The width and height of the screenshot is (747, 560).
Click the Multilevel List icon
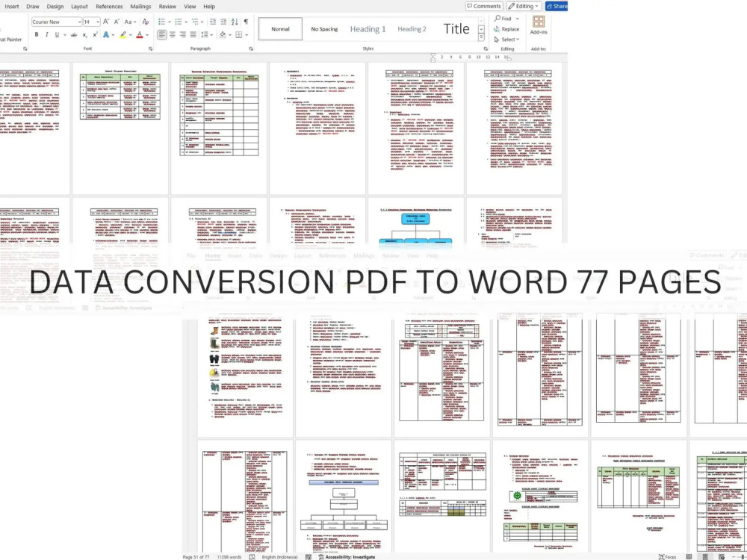click(194, 22)
